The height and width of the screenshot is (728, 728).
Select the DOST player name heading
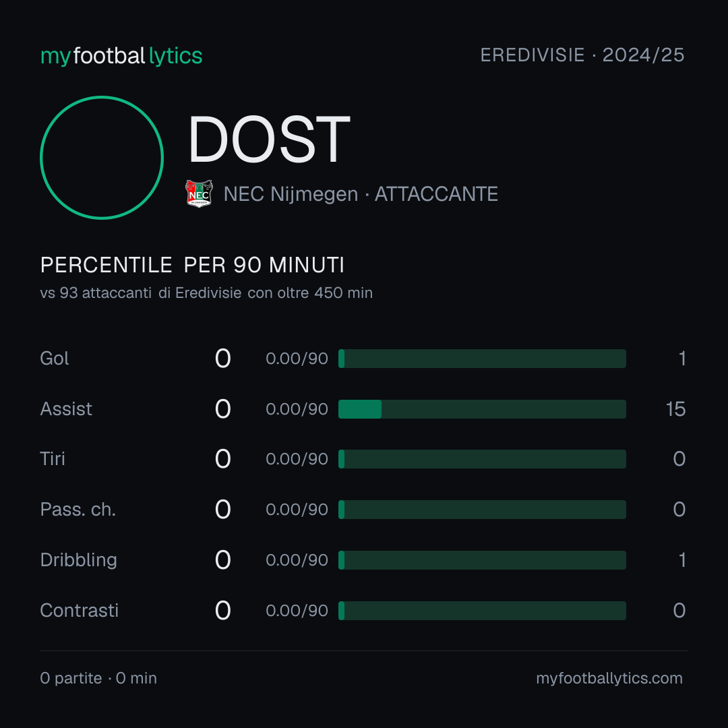pos(269,140)
